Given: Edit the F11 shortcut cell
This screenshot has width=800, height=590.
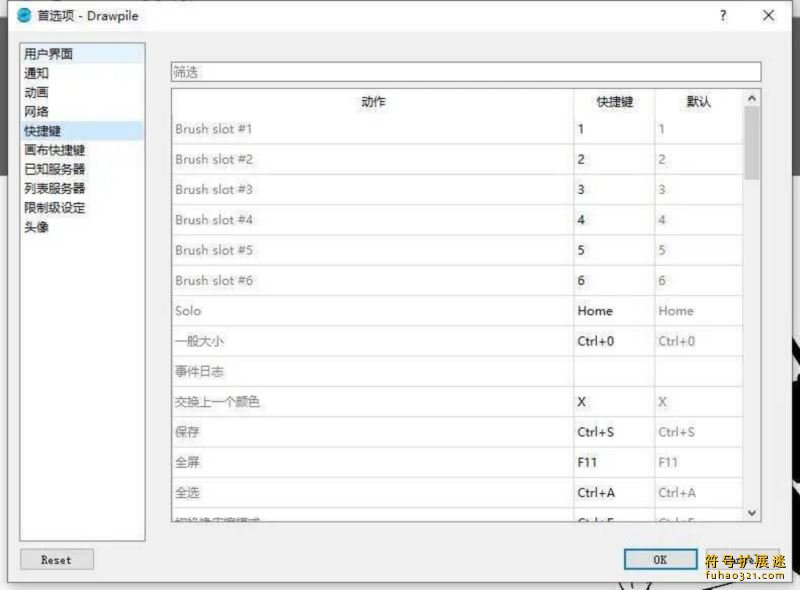Looking at the screenshot, I should tap(614, 462).
